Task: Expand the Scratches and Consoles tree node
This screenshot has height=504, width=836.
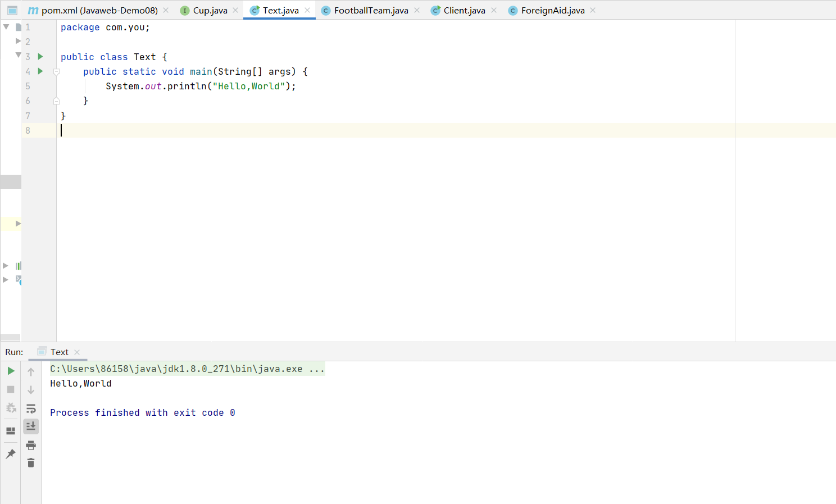Action: point(6,279)
